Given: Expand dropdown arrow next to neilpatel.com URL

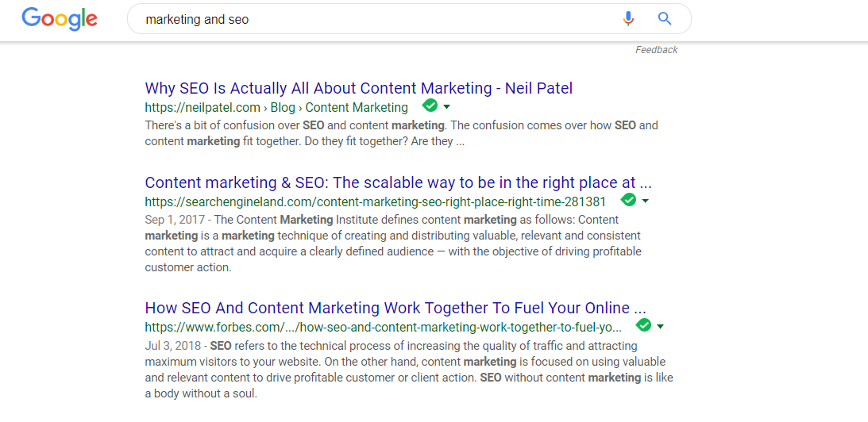Looking at the screenshot, I should 447,107.
